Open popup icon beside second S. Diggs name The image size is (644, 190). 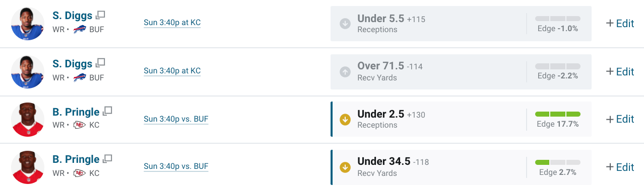100,63
